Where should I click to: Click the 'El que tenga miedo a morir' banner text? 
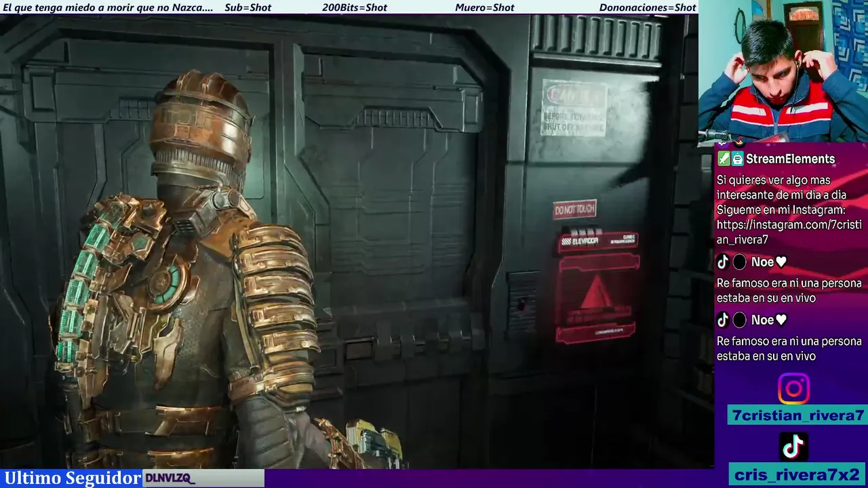pos(108,7)
